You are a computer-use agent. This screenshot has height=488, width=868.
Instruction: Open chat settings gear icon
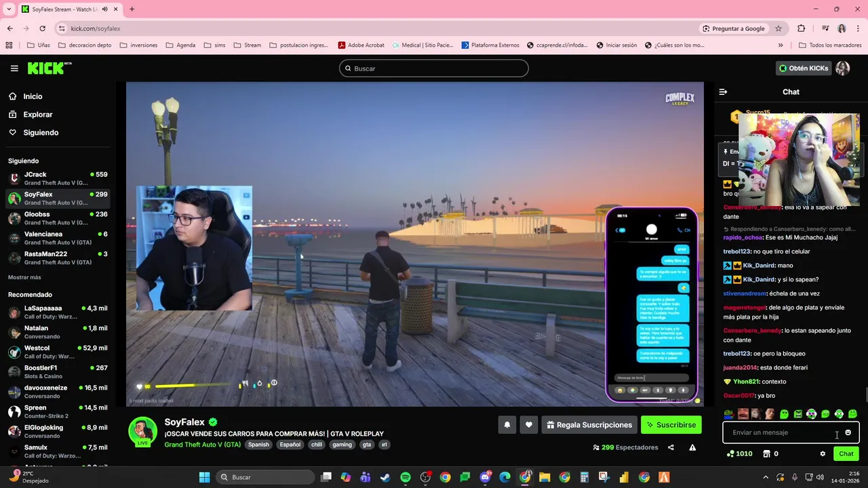tap(823, 454)
